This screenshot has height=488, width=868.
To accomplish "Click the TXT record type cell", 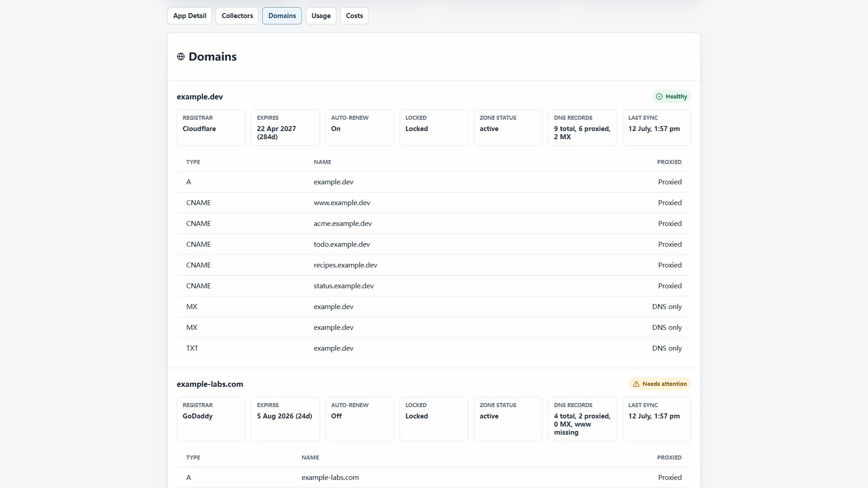I will (192, 348).
